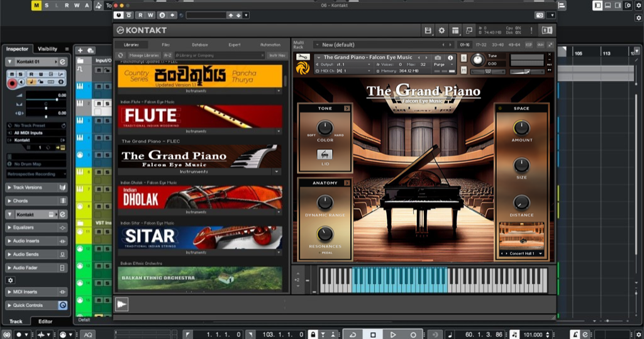Click the Inspector settings gear icon
The width and height of the screenshot is (644, 339).
pyautogui.click(x=10, y=280)
